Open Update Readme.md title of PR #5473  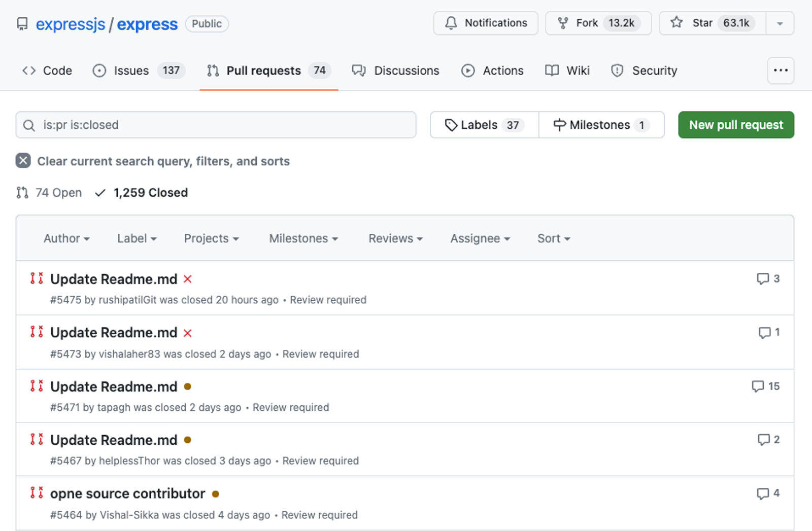(x=114, y=333)
